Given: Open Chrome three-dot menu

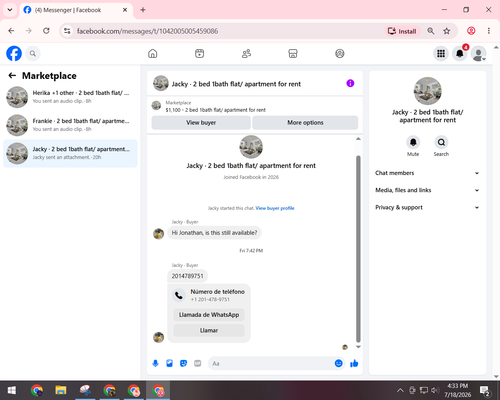Looking at the screenshot, I should 489,31.
